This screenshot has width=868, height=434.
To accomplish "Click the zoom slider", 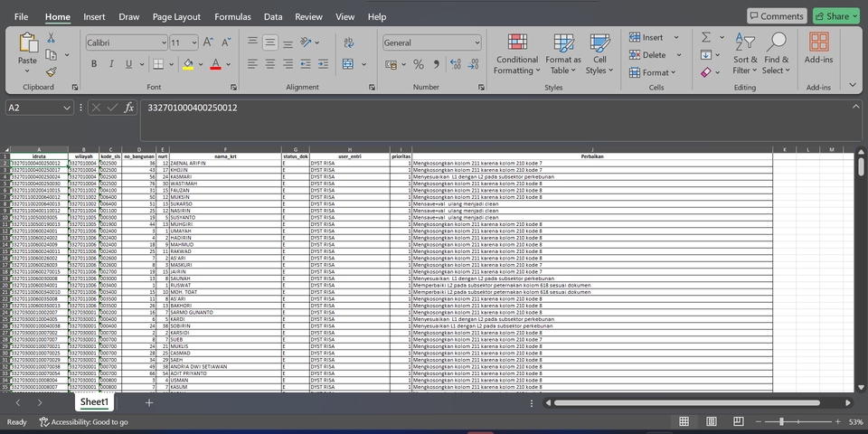I will pyautogui.click(x=781, y=422).
